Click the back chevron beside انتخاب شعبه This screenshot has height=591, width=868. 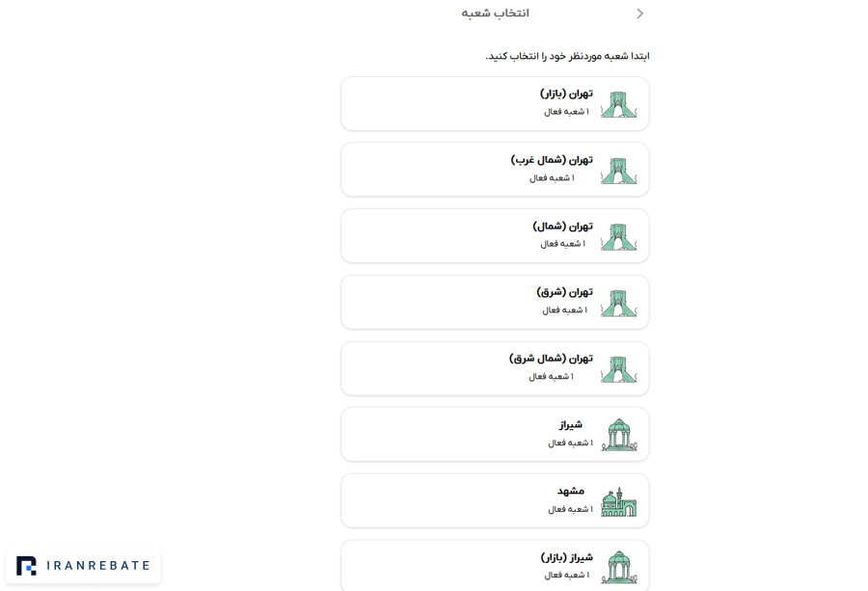640,13
